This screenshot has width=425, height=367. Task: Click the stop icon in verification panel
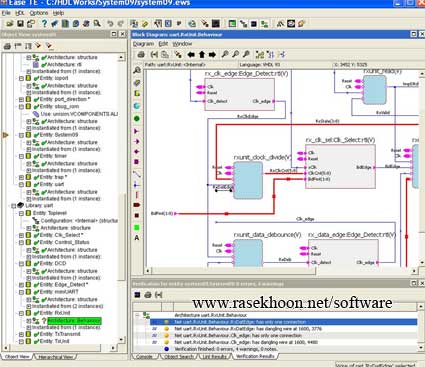[x=137, y=295]
